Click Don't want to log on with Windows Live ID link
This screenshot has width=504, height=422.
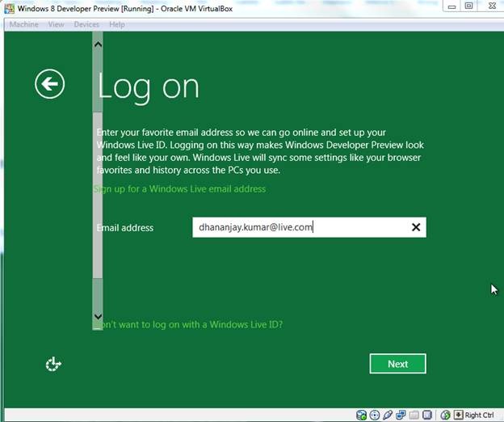(x=189, y=324)
